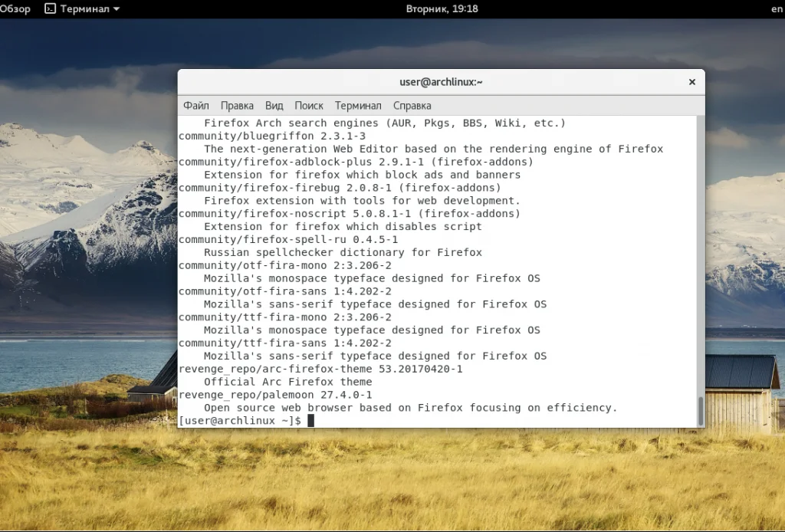
Task: Open the Файл menu
Action: point(196,106)
